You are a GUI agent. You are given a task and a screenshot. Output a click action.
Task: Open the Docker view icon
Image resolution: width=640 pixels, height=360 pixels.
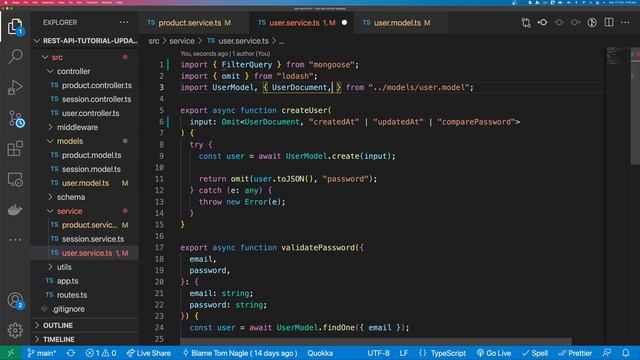(x=15, y=210)
